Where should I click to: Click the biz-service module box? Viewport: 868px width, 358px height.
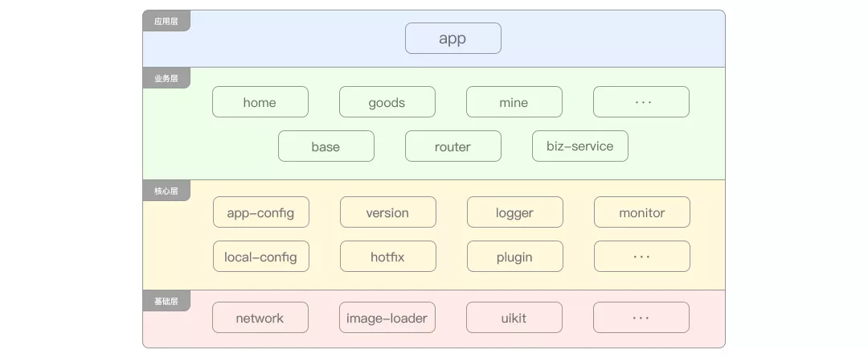point(580,146)
